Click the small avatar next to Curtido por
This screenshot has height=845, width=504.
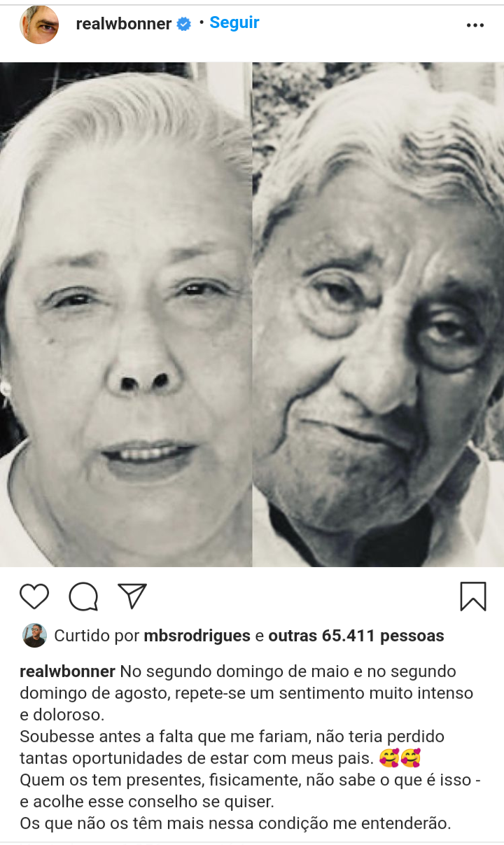click(34, 636)
